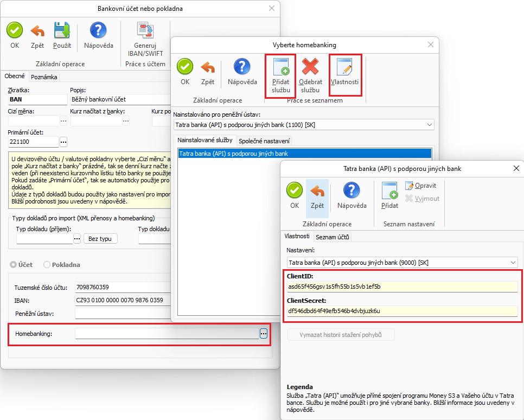The width and height of the screenshot is (524, 420).
Task: Close the Vyberte homebanking window
Action: pos(431,45)
